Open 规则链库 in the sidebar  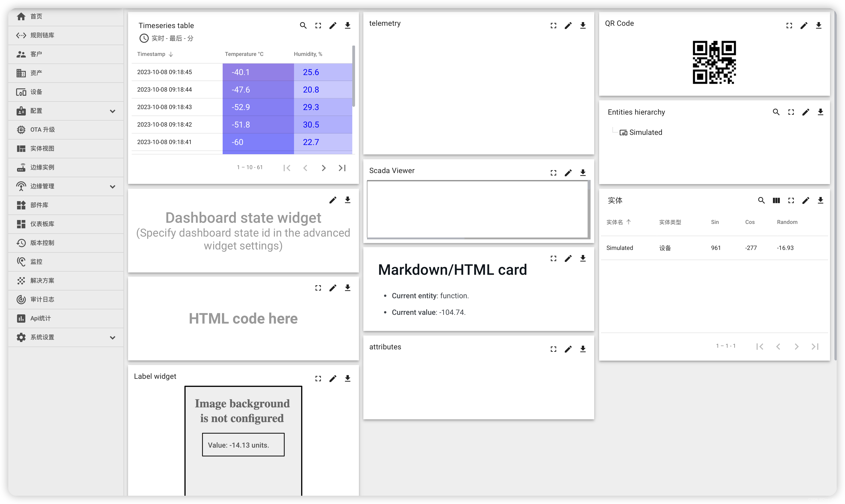[66, 35]
